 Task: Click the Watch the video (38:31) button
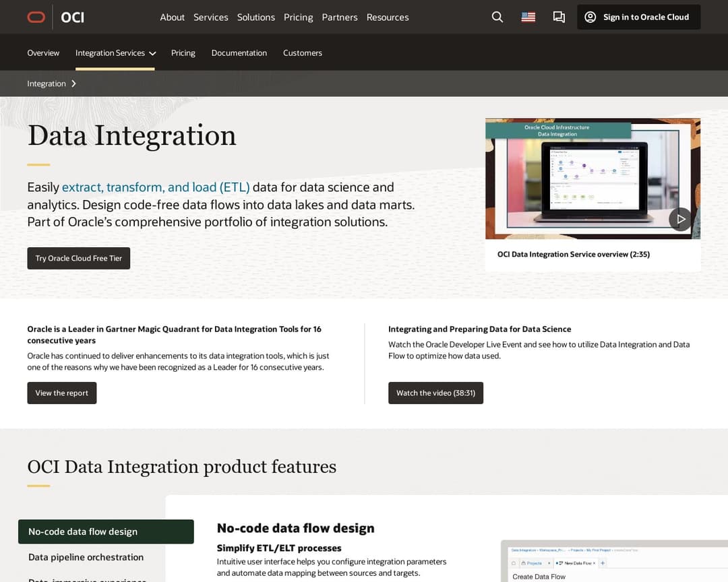pyautogui.click(x=435, y=393)
